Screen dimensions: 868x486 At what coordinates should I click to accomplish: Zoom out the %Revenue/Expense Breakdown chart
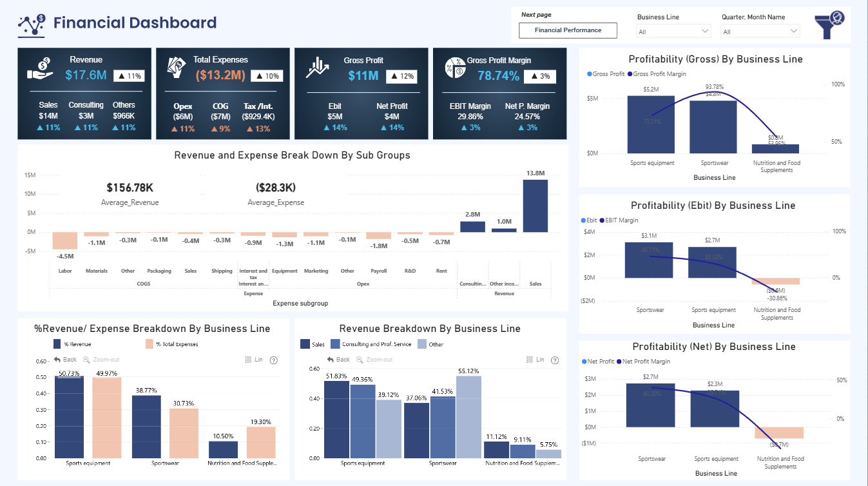click(x=101, y=360)
